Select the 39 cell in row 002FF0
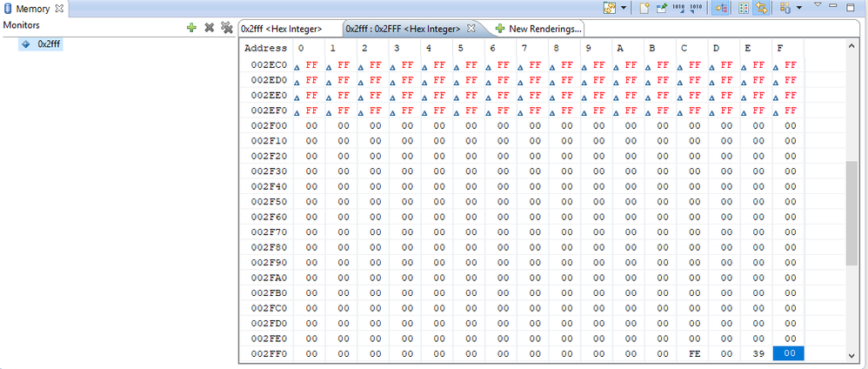Viewport: 868px width, 369px height. point(758,353)
